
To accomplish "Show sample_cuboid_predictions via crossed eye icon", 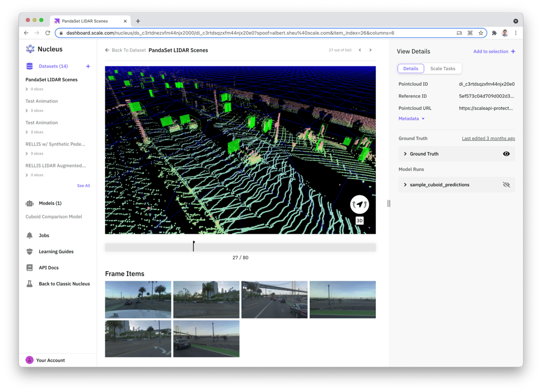I will coord(506,185).
